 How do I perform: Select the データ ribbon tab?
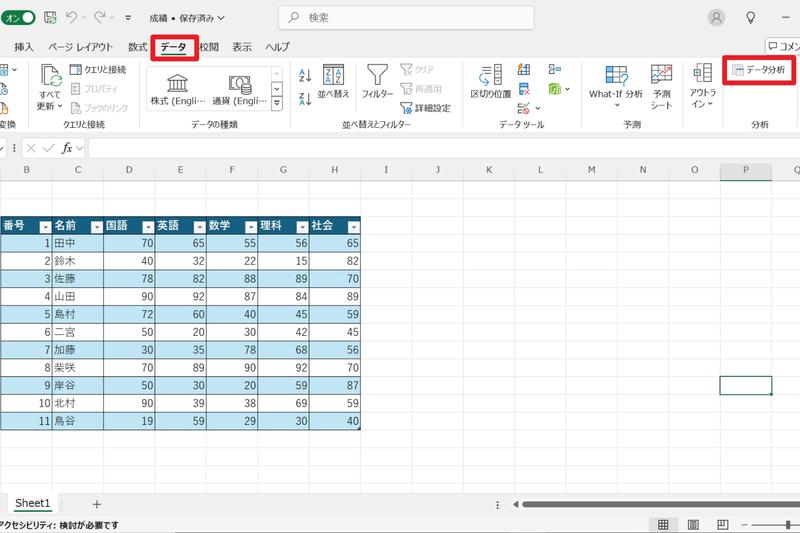tap(173, 47)
